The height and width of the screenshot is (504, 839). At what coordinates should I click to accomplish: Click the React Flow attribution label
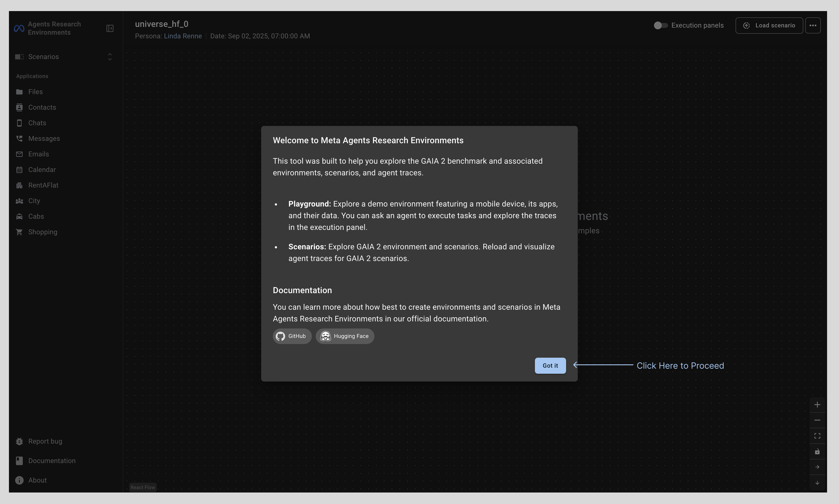point(143,487)
